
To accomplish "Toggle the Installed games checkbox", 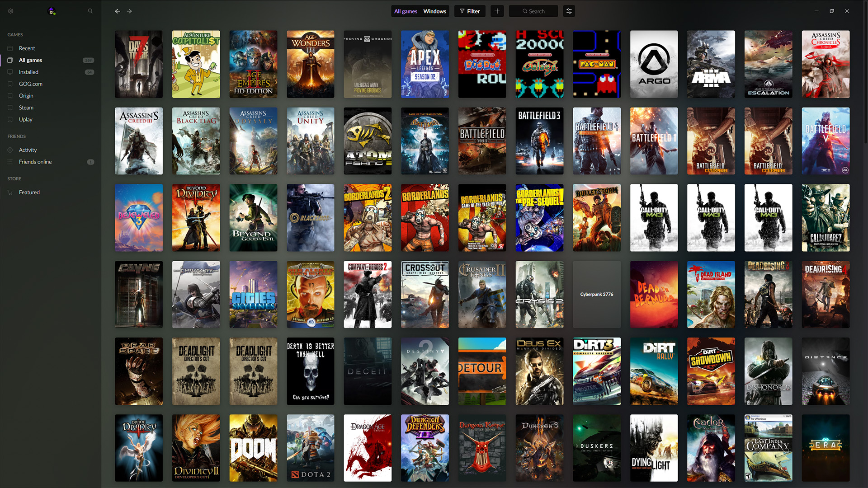I will [x=10, y=71].
